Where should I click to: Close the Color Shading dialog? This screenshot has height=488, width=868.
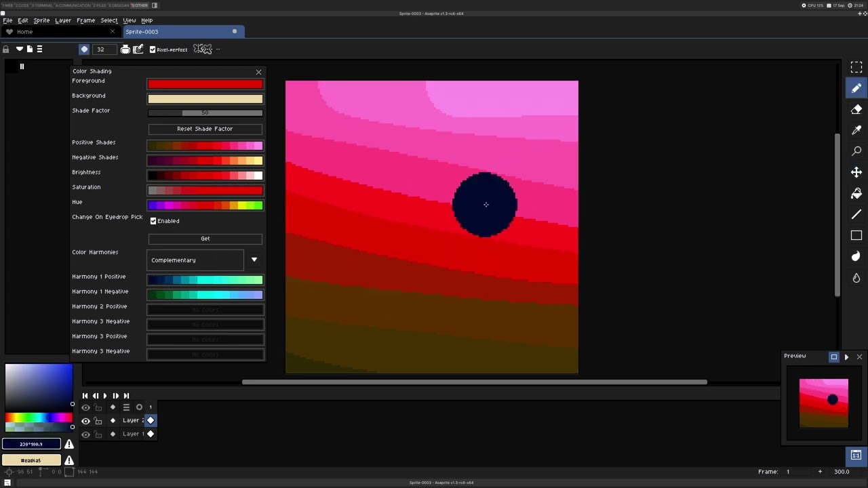[258, 72]
